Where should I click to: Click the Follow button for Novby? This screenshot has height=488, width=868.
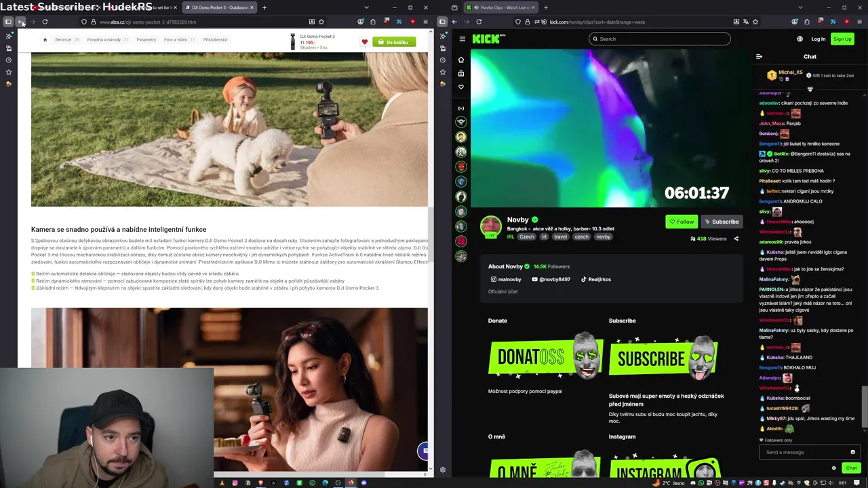(x=682, y=222)
